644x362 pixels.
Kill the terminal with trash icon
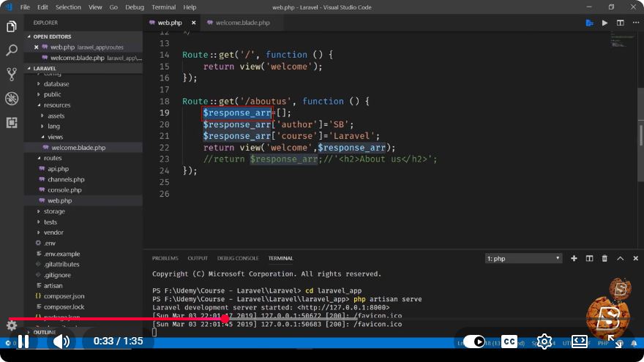click(x=604, y=258)
